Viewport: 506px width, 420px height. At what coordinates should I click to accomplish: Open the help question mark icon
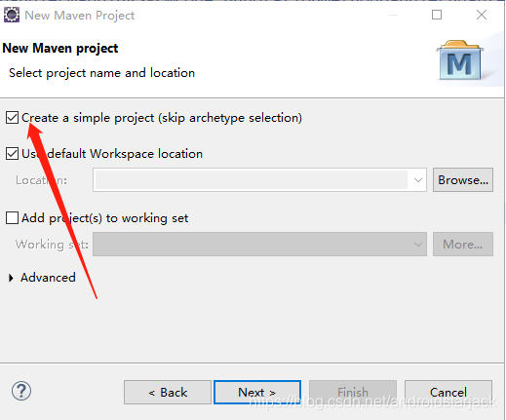21,391
